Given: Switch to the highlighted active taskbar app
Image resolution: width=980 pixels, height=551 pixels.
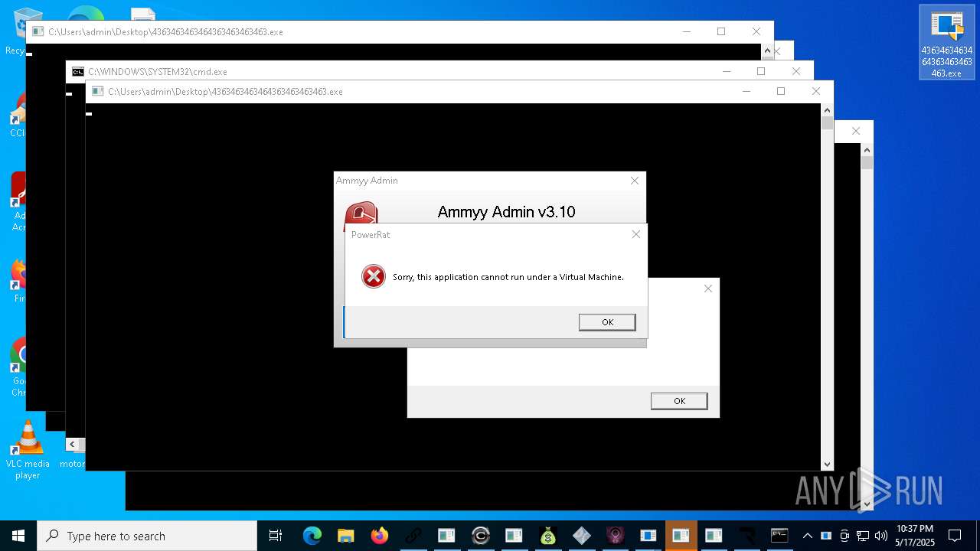Looking at the screenshot, I should pyautogui.click(x=681, y=536).
